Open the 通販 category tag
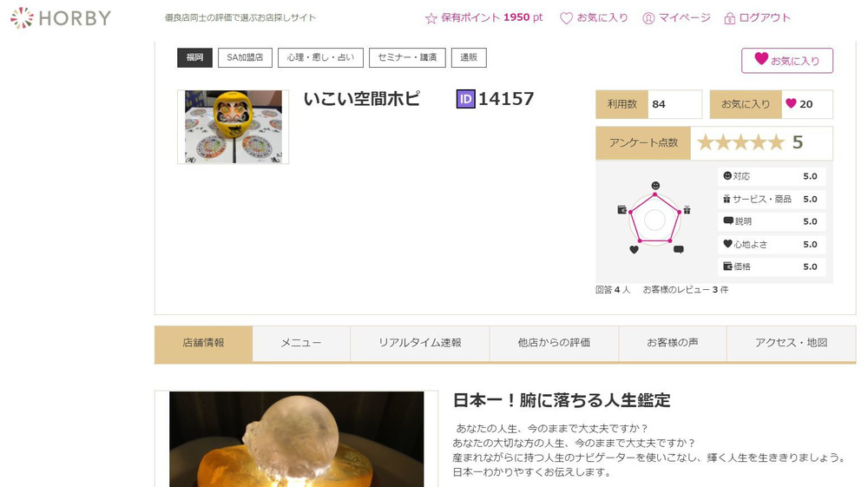The width and height of the screenshot is (868, 487). (469, 58)
